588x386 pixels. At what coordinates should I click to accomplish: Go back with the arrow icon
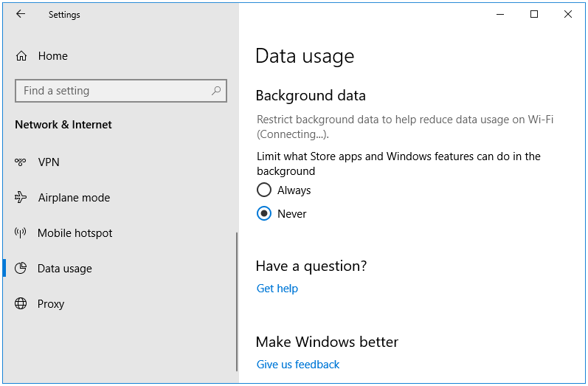coord(21,14)
